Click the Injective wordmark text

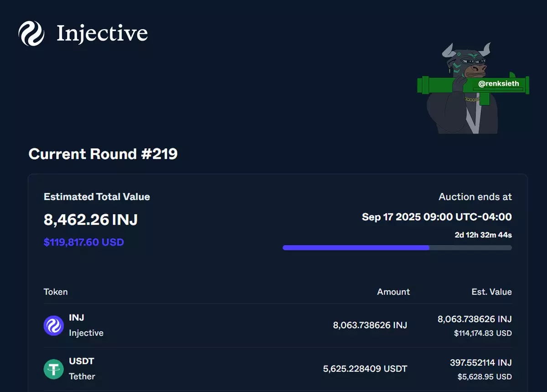pos(102,34)
